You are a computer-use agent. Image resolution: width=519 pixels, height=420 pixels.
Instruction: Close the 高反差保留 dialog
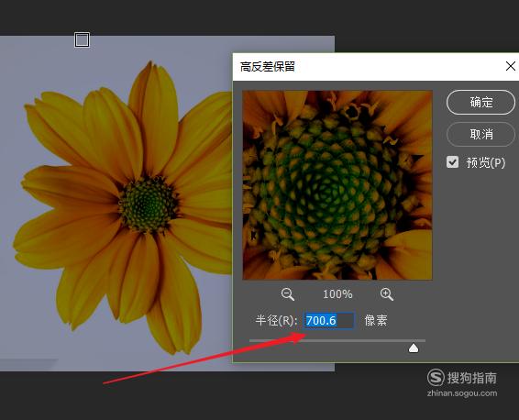511,66
